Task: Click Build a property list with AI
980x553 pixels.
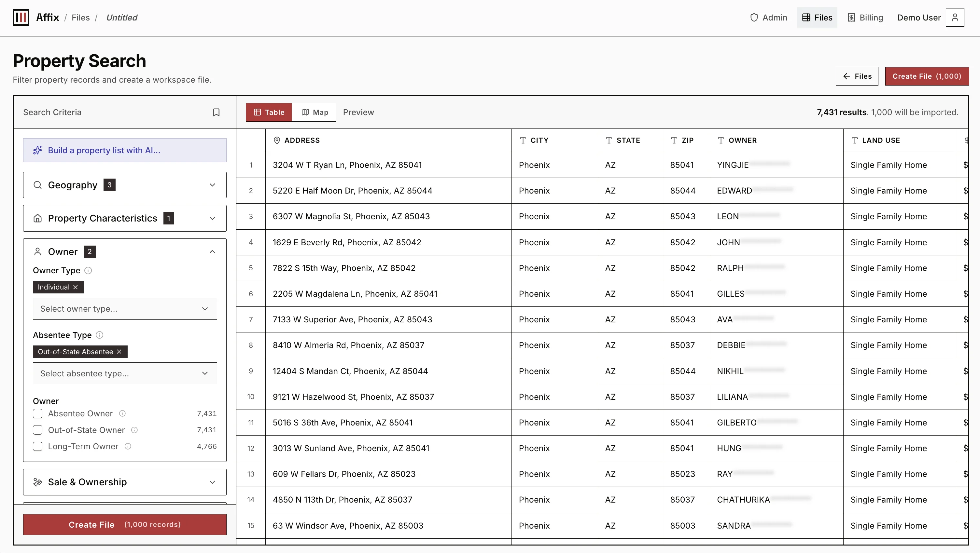Action: click(125, 150)
